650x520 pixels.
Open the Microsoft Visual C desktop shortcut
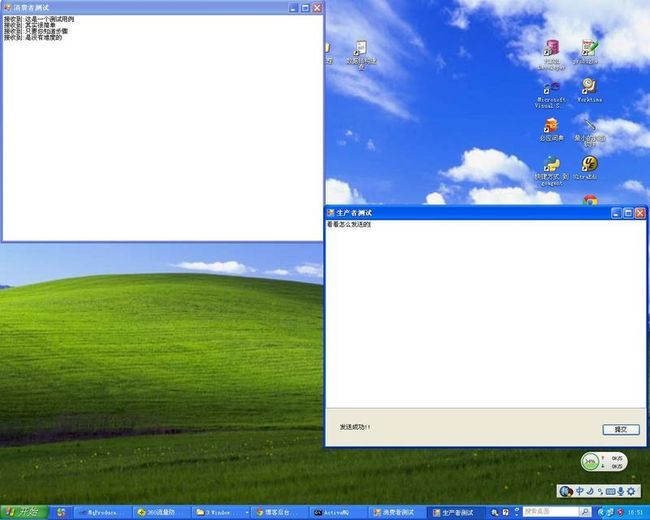point(551,95)
